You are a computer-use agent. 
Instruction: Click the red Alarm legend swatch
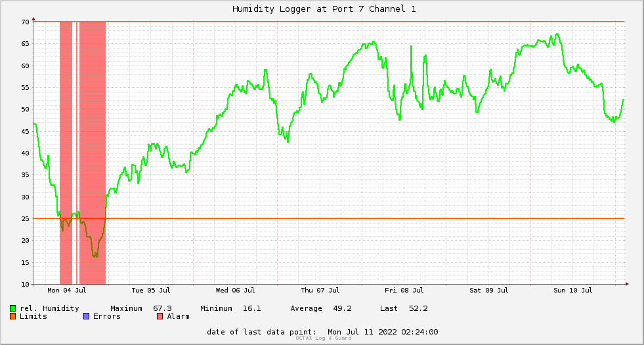[160, 316]
